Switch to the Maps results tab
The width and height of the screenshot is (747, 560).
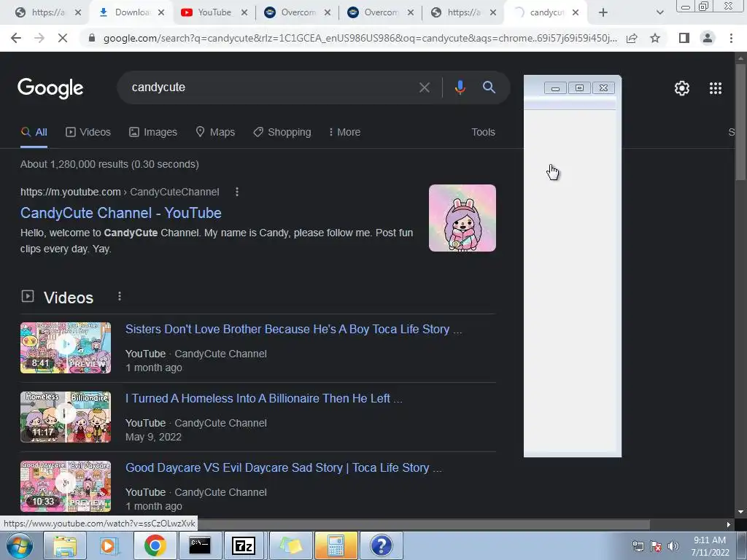click(x=215, y=132)
